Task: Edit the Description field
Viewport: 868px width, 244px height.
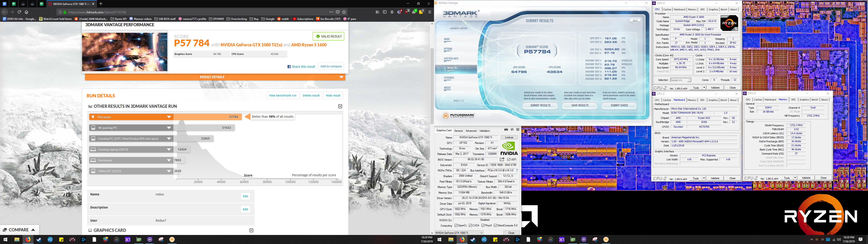Action: pyautogui.click(x=245, y=209)
